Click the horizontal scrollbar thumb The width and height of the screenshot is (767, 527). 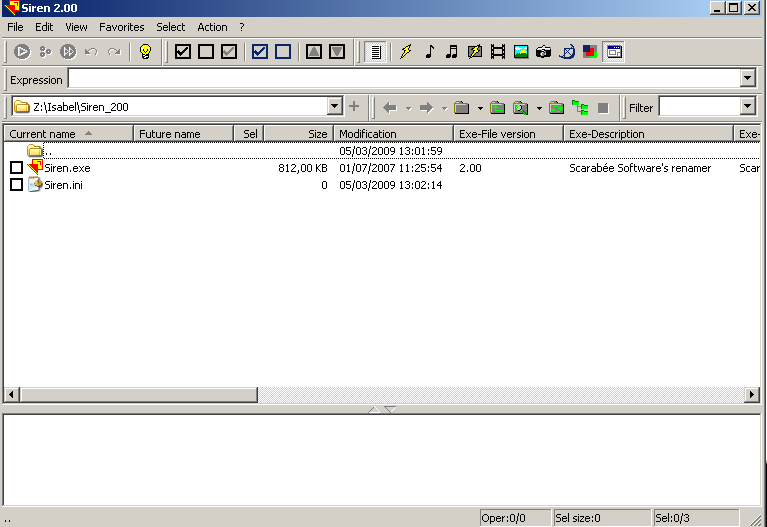click(139, 394)
